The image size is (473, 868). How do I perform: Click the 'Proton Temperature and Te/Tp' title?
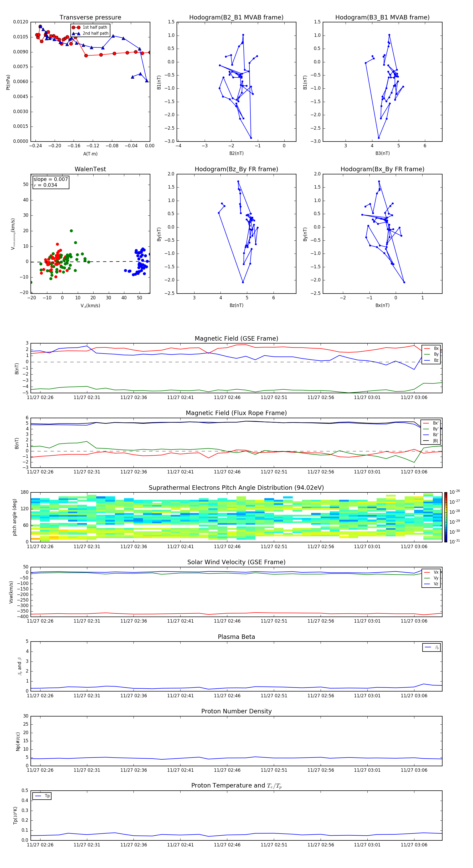point(236,786)
